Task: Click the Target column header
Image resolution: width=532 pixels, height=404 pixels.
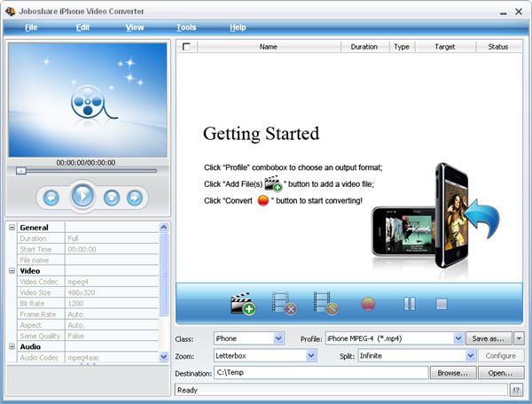Action: tap(445, 47)
